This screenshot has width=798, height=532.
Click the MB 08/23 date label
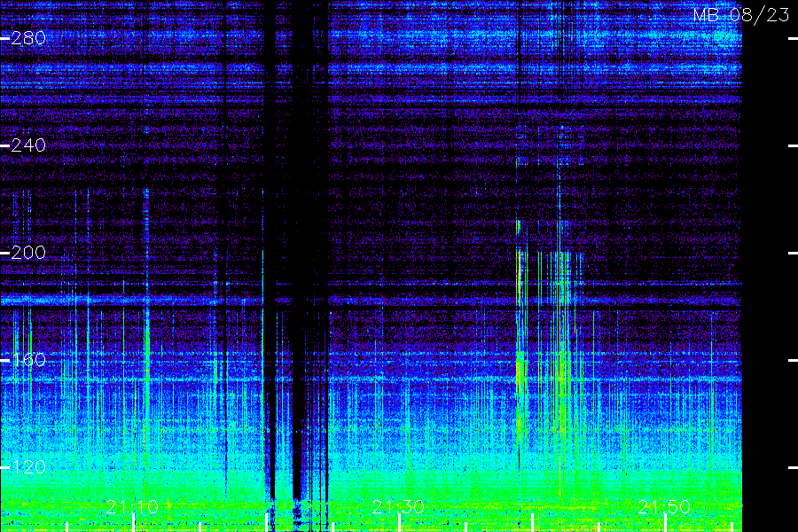(741, 15)
